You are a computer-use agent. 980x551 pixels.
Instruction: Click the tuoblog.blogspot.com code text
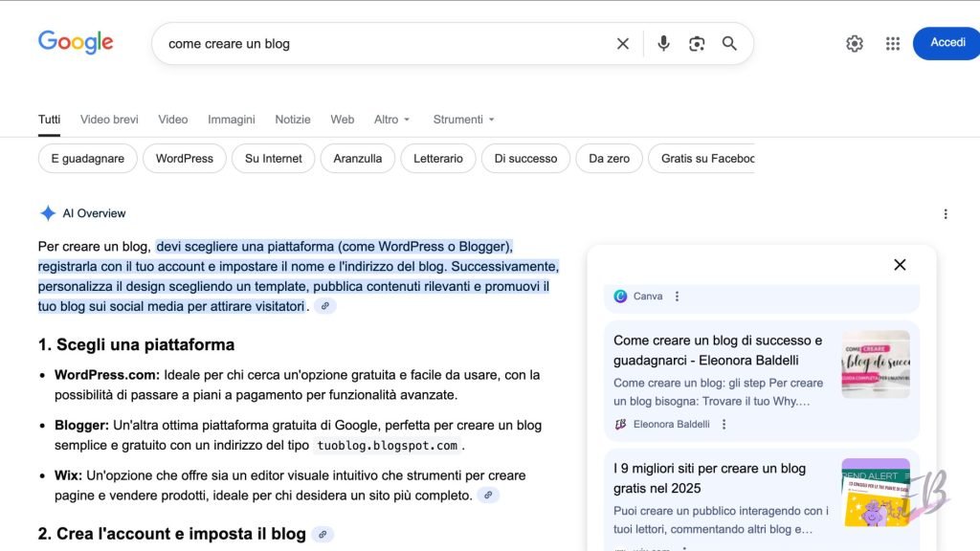[x=387, y=446]
